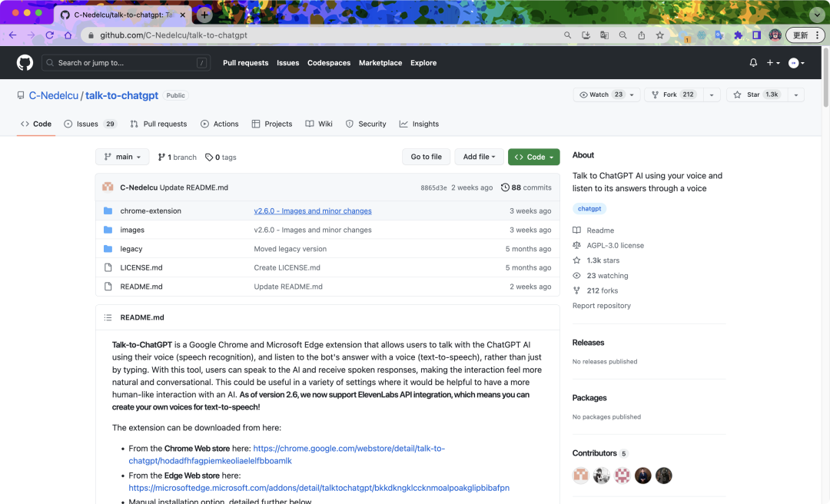Viewport: 830px width, 504px height.
Task: Open the main branch selector
Action: (x=122, y=157)
